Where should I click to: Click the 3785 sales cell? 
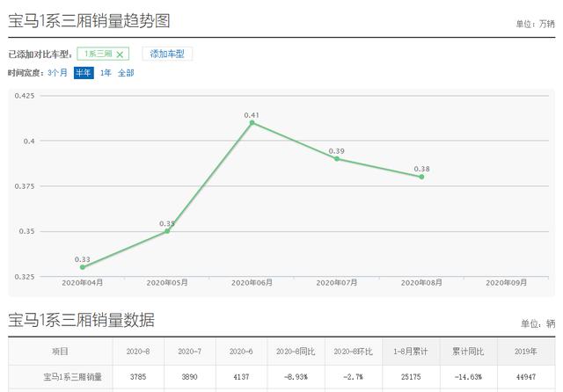click(x=138, y=376)
